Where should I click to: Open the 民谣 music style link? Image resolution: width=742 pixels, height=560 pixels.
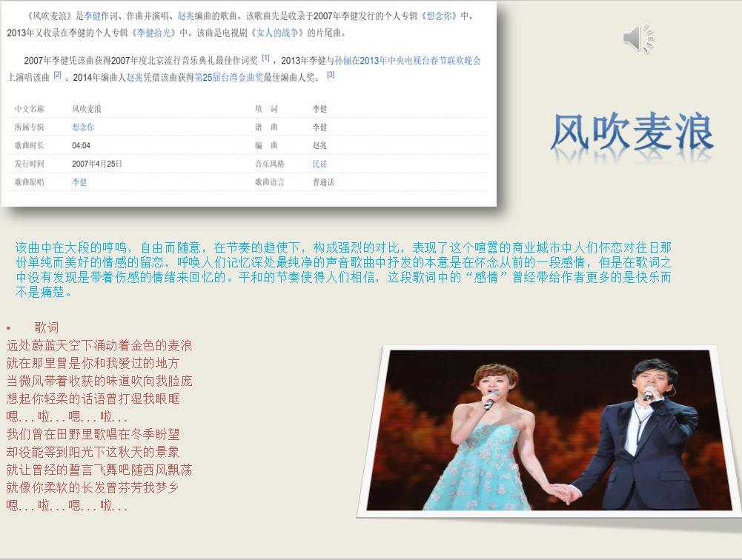[319, 164]
